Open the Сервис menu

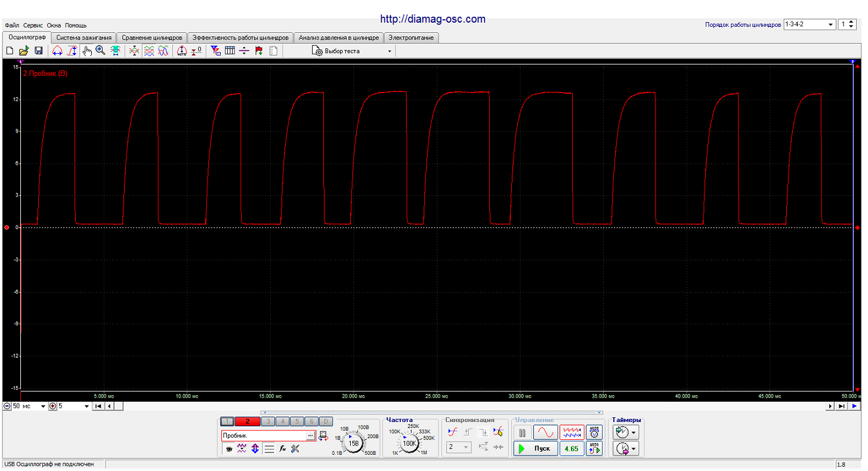click(33, 25)
